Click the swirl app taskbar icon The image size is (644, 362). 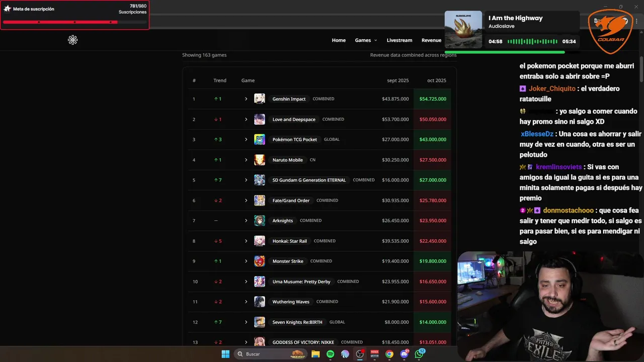click(345, 354)
